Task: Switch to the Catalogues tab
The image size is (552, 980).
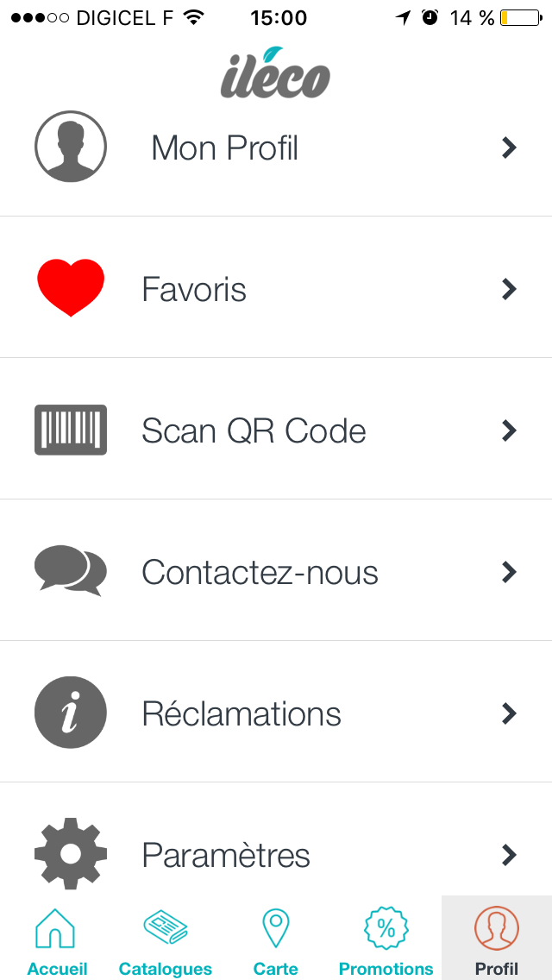Action: pos(166,940)
